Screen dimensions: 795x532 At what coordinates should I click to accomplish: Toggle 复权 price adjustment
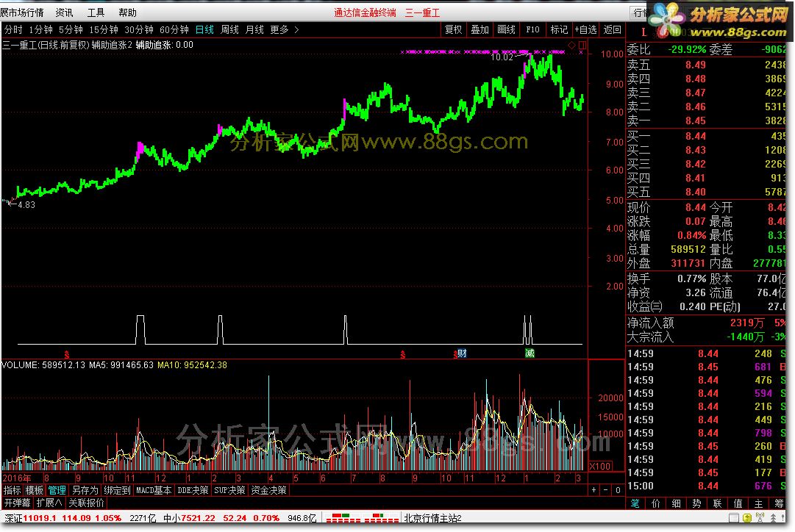pos(453,30)
